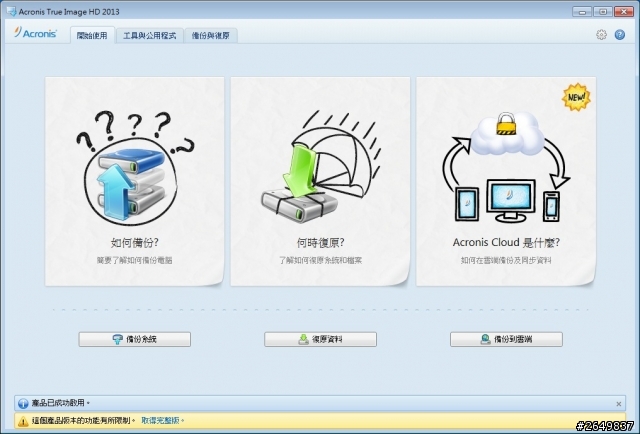Click the Acronis Cloud 是什麼? heading

click(x=506, y=243)
